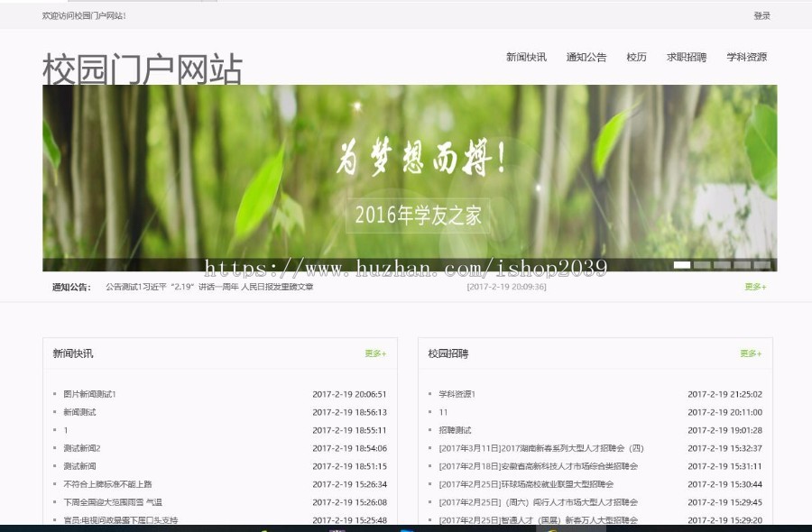This screenshot has width=812, height=532.
Task: Open news item 下周全国迎大范围雨雪 气温
Action: click(113, 502)
